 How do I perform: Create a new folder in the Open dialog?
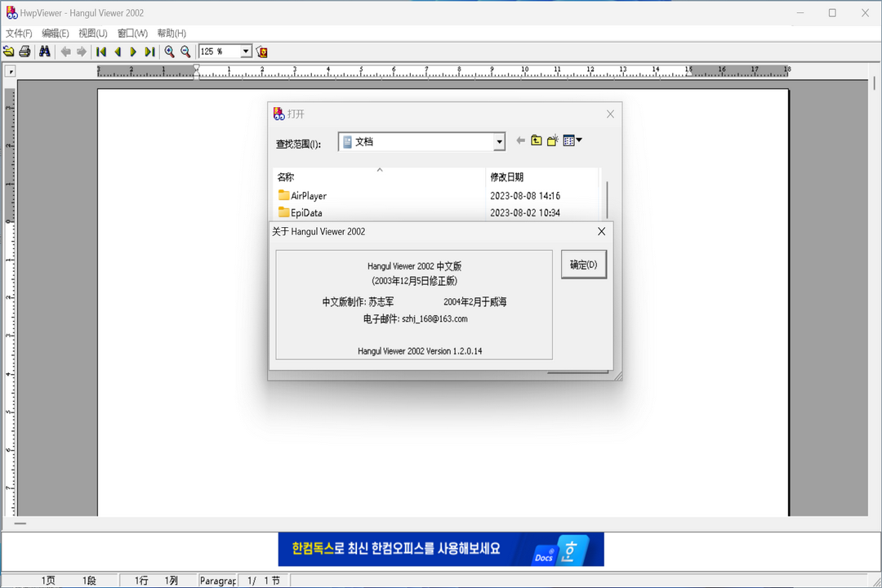click(551, 140)
